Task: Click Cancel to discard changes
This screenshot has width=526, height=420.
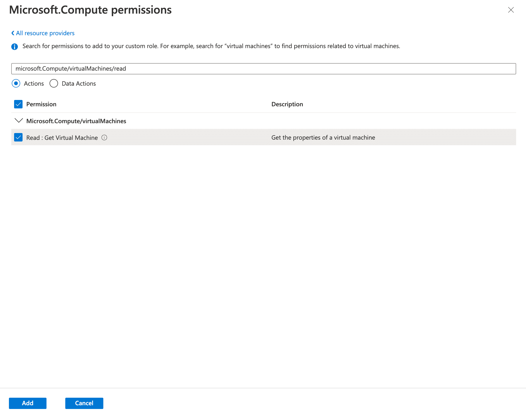Action: (84, 403)
